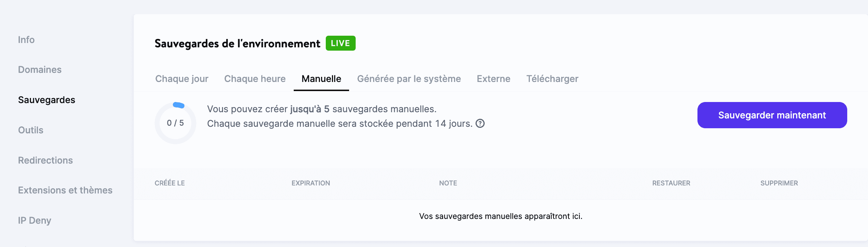Image resolution: width=868 pixels, height=247 pixels.
Task: Select the Manuelle backups tab
Action: click(321, 79)
